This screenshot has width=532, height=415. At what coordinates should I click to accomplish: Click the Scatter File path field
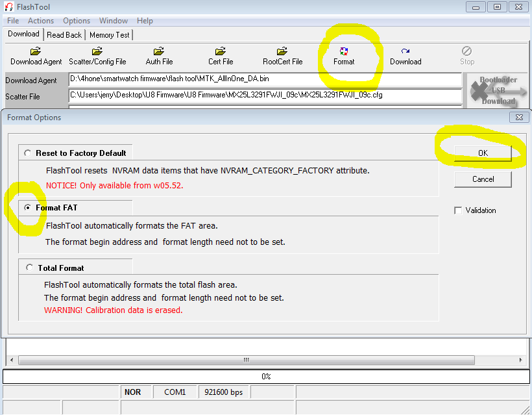click(x=265, y=95)
